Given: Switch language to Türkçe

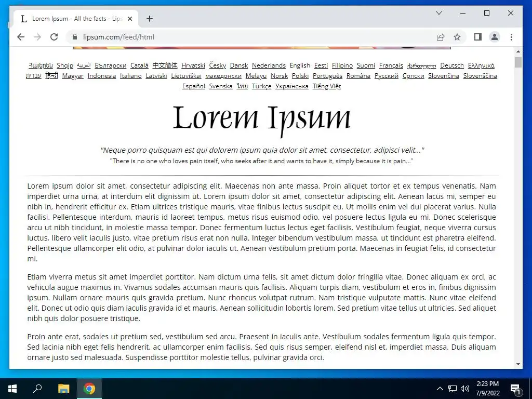Looking at the screenshot, I should 262,86.
